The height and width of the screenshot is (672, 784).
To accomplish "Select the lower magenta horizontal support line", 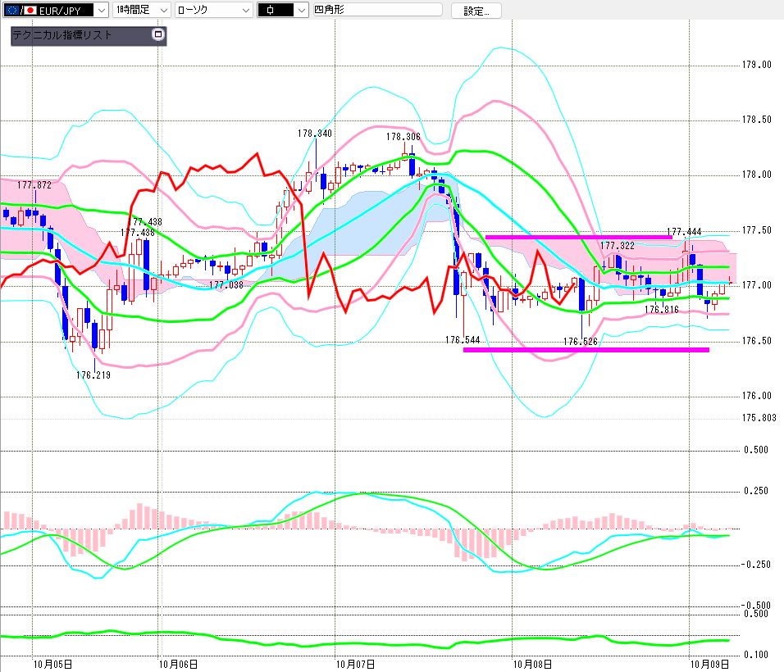I will pos(586,350).
